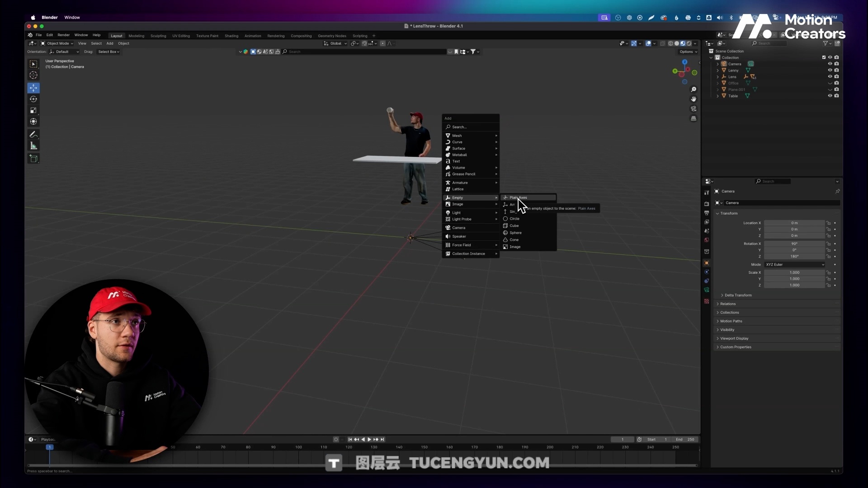Screen dimensions: 868x488
Task: Click the Options button in viewport header
Action: pyautogui.click(x=688, y=52)
